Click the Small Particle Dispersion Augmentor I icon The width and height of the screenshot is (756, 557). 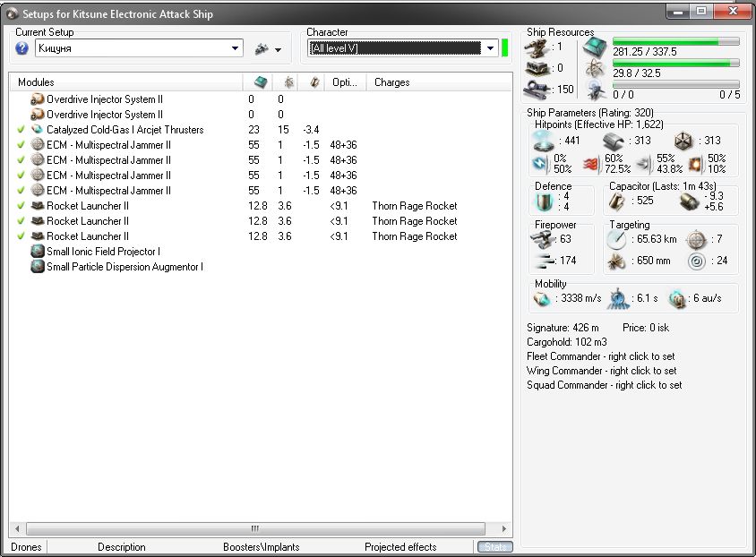pos(37,267)
